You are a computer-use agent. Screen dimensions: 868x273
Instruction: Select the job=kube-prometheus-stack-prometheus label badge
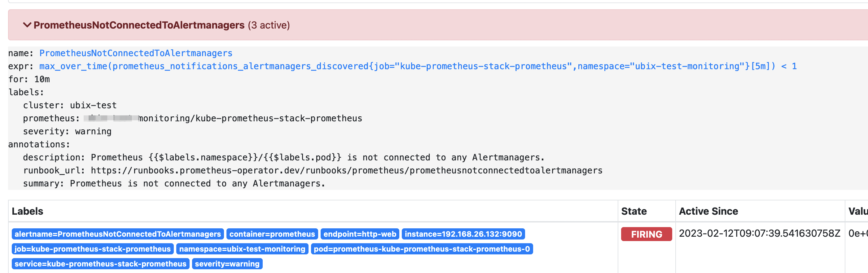[92, 249]
